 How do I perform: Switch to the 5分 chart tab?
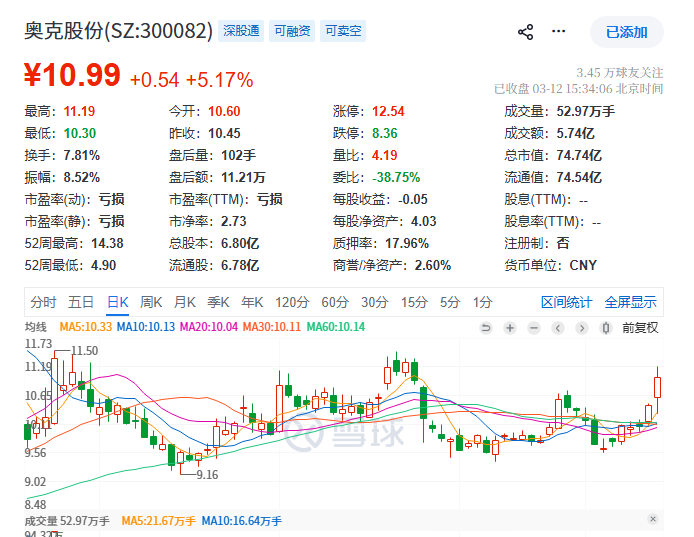(450, 302)
